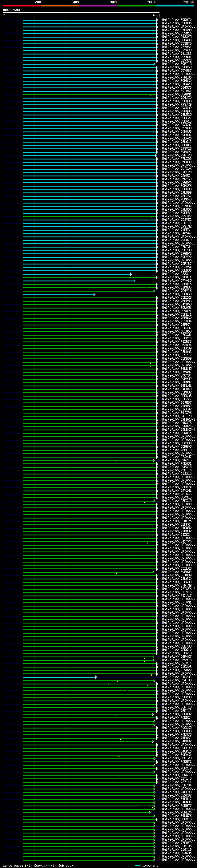Image resolution: width=197 pixels, height=868 pixels.
Task: Click hit label UniRef100_Q94JZ0
Action: (x=176, y=98)
